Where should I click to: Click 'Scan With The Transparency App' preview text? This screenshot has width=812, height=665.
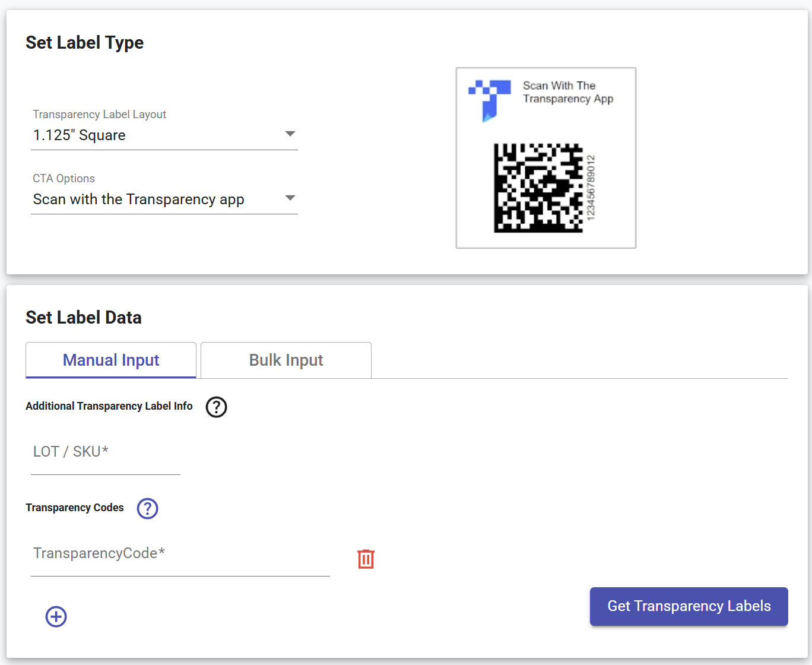[x=568, y=92]
